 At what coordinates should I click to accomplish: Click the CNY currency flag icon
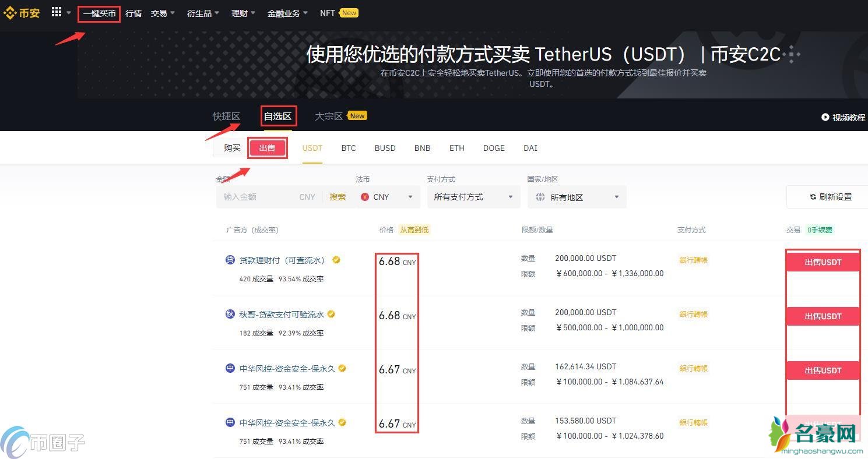[365, 197]
